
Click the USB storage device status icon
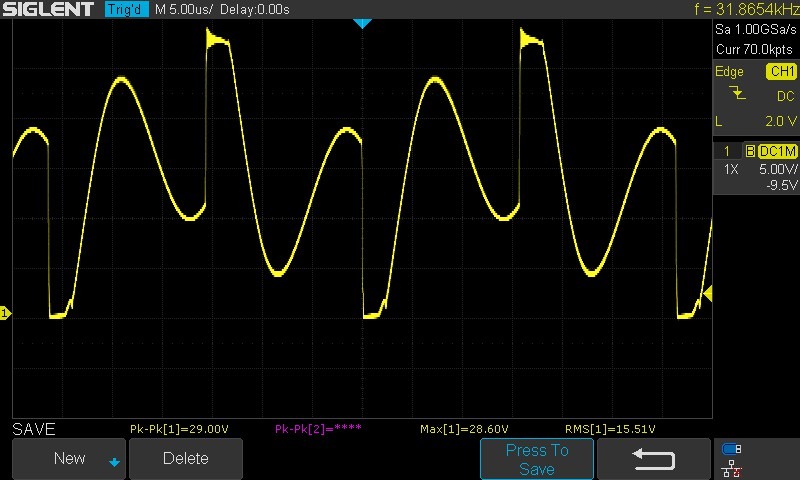pos(732,449)
